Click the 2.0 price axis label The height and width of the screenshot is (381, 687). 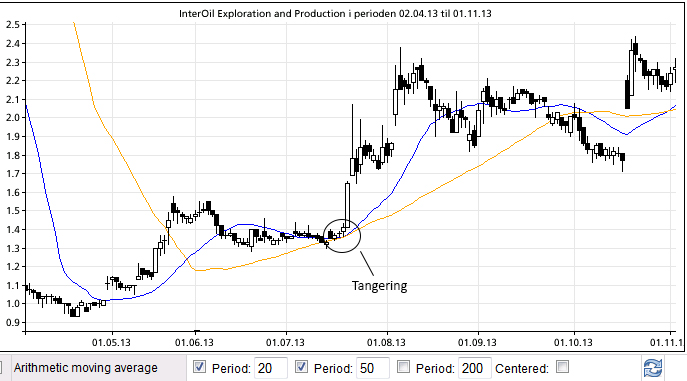pos(13,117)
